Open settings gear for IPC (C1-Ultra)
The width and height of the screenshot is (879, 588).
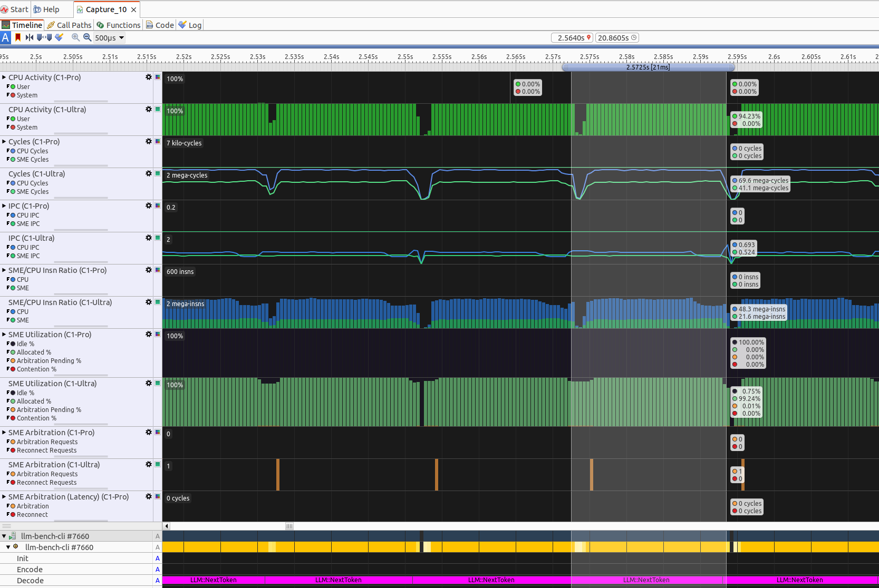[149, 238]
